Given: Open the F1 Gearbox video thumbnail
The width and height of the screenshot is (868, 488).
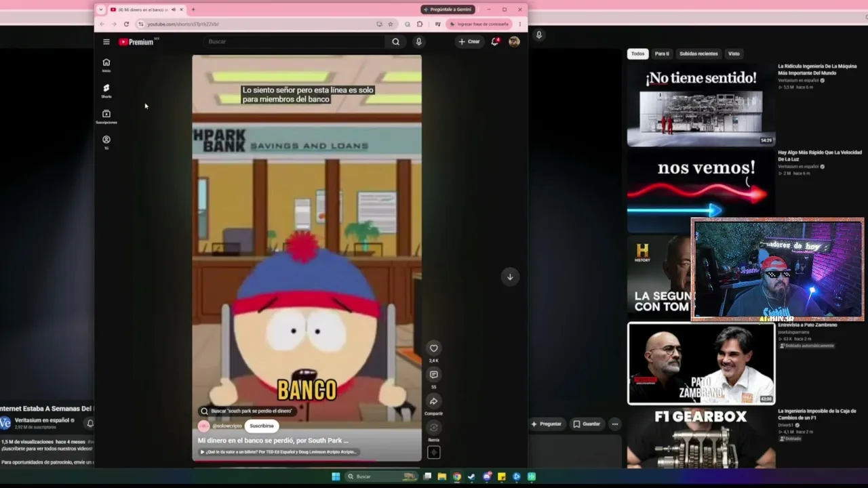Looking at the screenshot, I should click(701, 438).
